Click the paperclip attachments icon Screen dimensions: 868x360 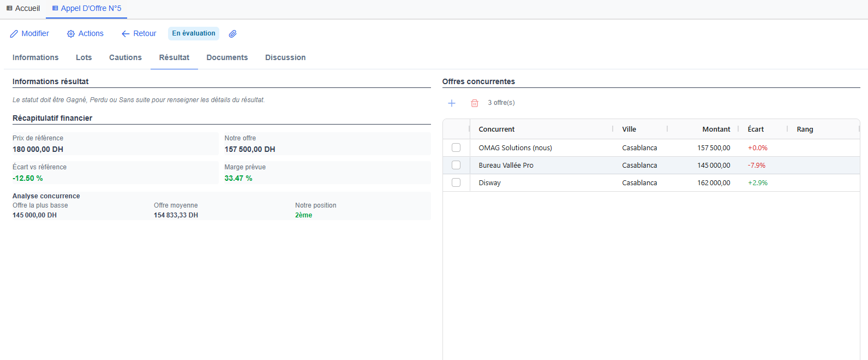click(x=232, y=34)
